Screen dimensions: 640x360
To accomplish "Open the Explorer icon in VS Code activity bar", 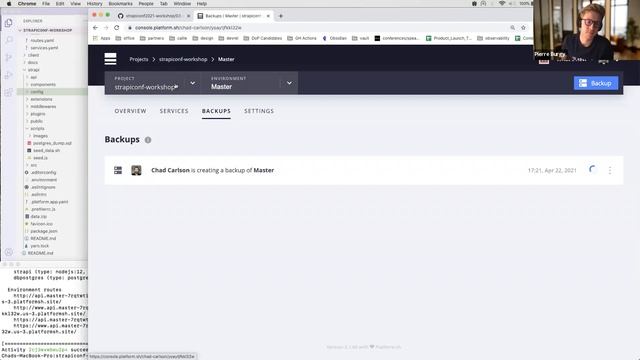I will point(9,23).
